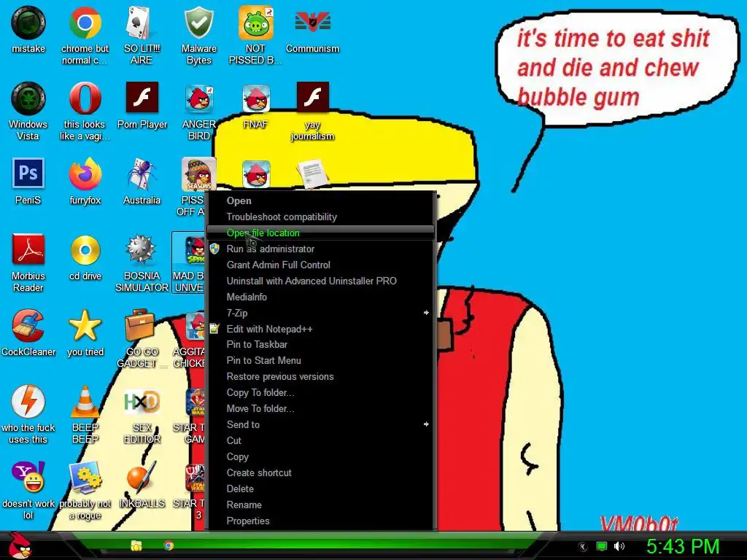The width and height of the screenshot is (747, 560).
Task: Open the furryfox Firefox icon
Action: click(x=85, y=182)
